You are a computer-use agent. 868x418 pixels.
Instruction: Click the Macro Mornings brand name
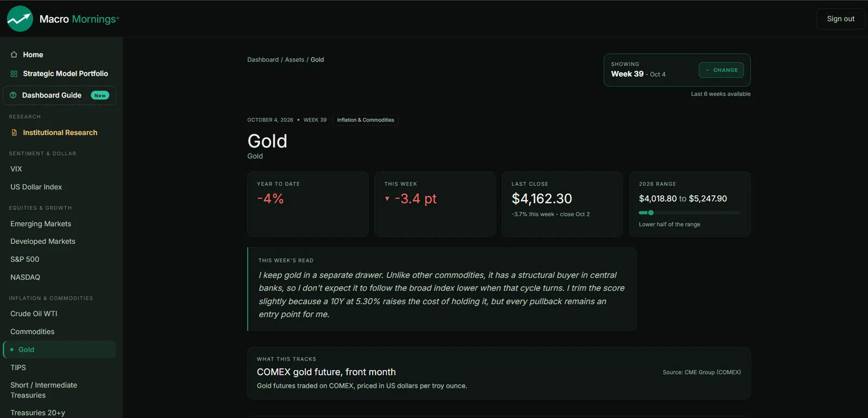click(79, 19)
